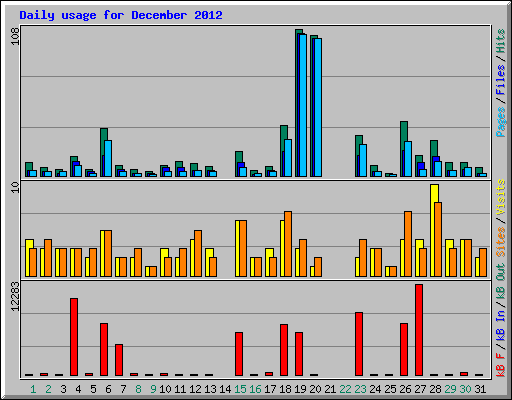
Task: Click the day label 13
Action: (210, 389)
